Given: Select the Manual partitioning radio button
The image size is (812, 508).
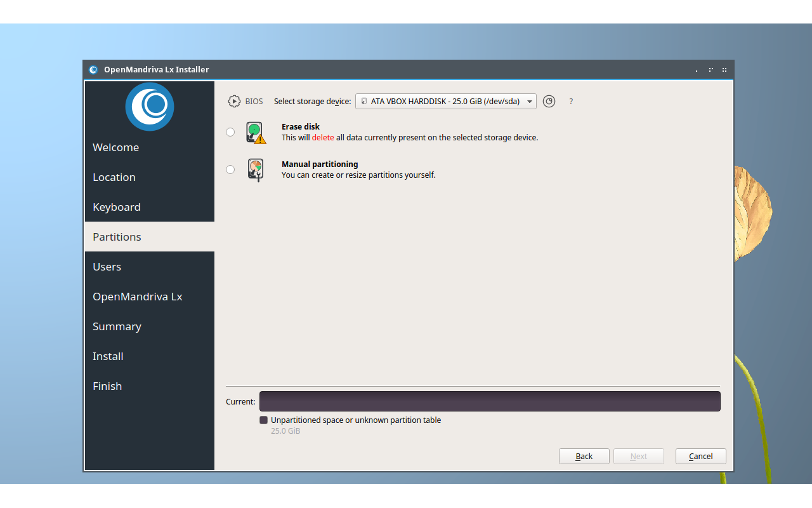Looking at the screenshot, I should 230,170.
